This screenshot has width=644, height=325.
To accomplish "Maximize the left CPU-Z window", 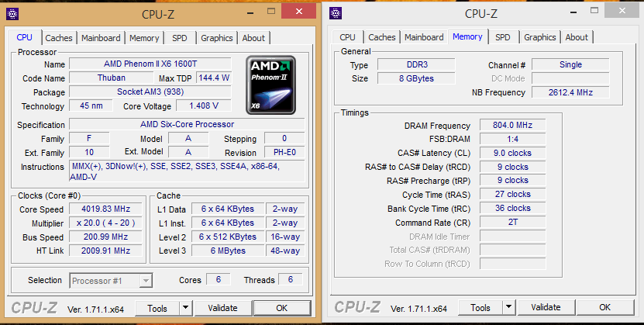I will point(270,11).
